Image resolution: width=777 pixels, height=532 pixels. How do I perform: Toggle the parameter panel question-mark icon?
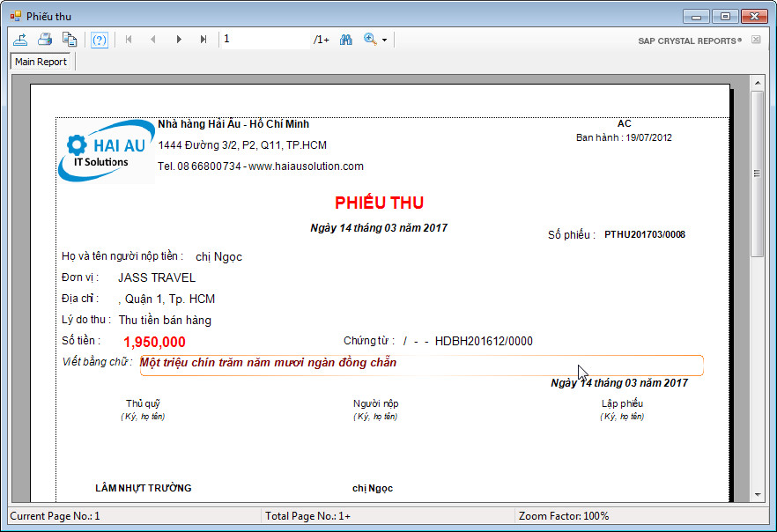pyautogui.click(x=100, y=40)
